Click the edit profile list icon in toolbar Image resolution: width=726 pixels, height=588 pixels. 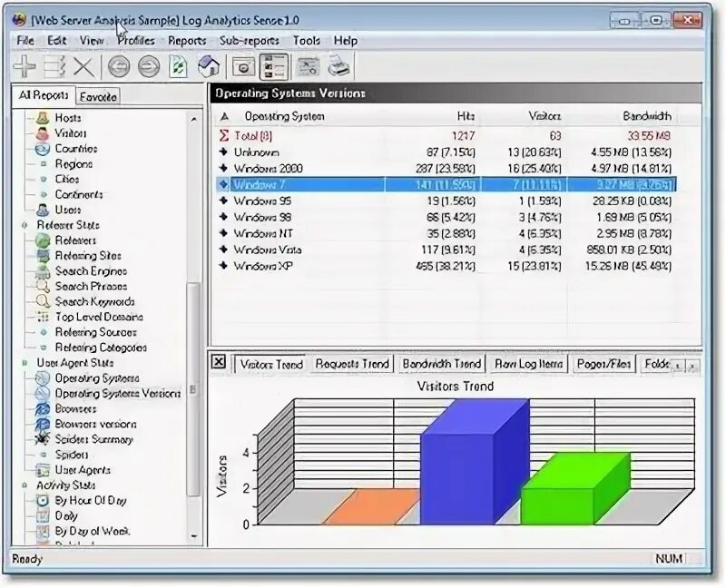[54, 67]
